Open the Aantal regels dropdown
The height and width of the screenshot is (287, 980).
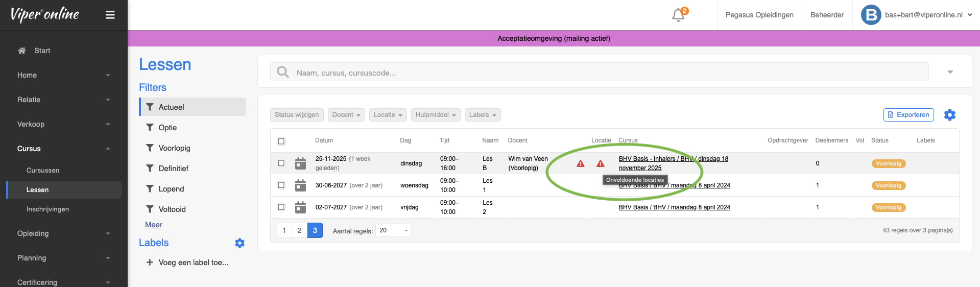393,230
